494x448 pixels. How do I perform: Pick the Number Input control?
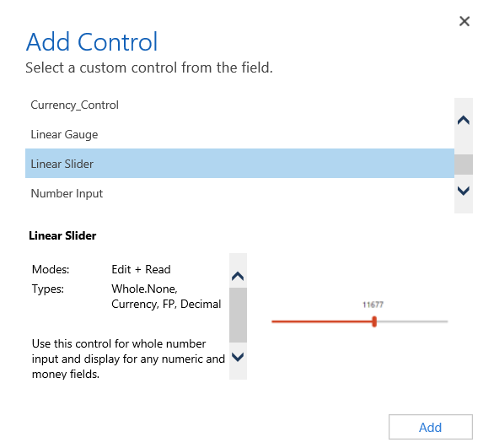239,193
